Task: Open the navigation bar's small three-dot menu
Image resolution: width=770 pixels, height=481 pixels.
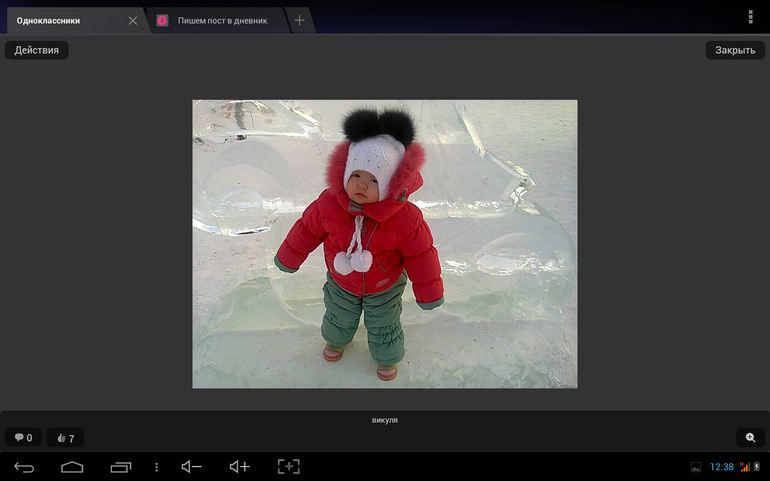Action: coord(156,467)
